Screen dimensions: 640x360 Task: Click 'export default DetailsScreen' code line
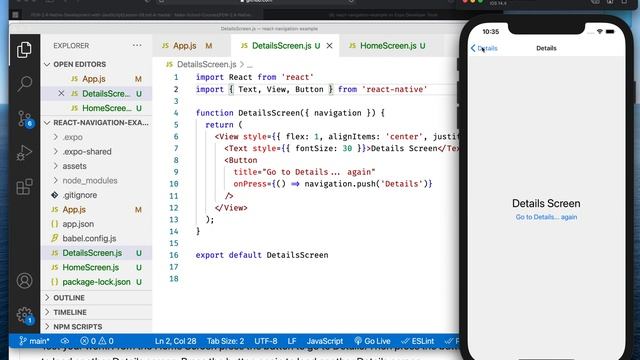[x=262, y=255]
